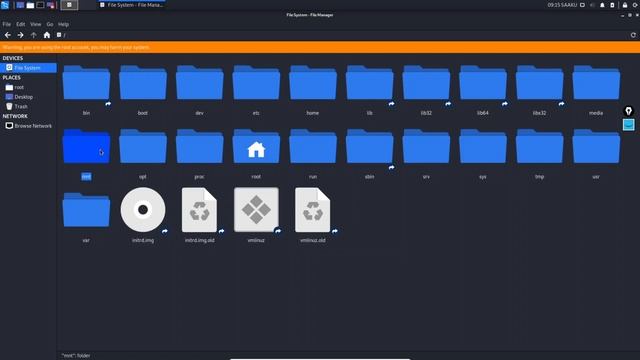Select the lib64 folder
Viewport: 640px width, 360px height.
point(483,83)
